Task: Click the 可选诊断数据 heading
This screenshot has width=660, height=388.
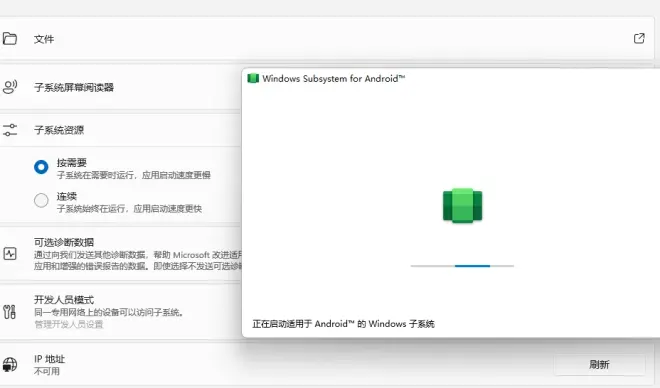Action: coord(64,242)
